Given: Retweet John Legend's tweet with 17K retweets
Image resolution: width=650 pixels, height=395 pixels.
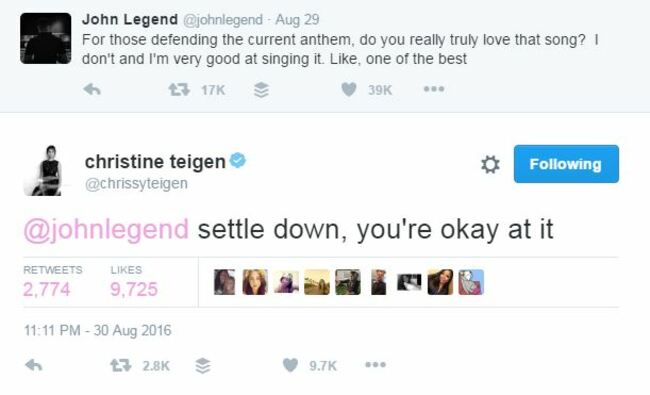Looking at the screenshot, I should pyautogui.click(x=179, y=90).
